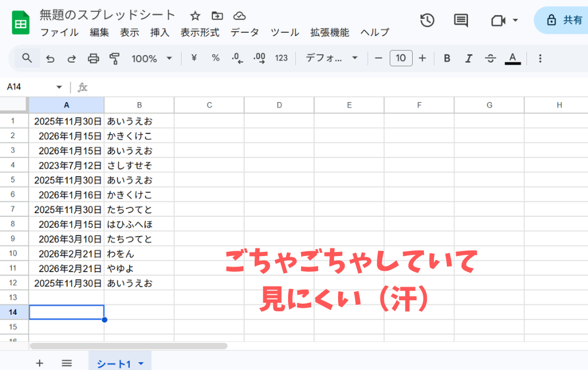This screenshot has height=370, width=588.
Task: Toggle italic formatting
Action: 469,58
